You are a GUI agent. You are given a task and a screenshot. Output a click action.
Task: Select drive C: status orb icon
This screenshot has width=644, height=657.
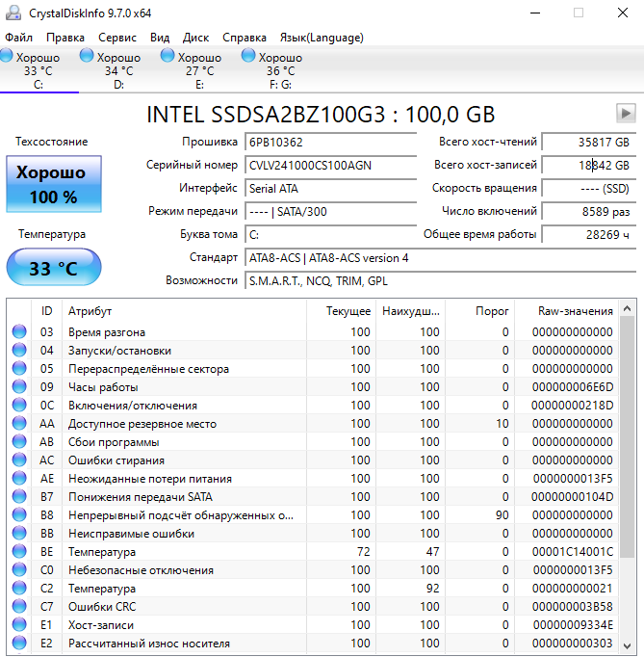7,57
